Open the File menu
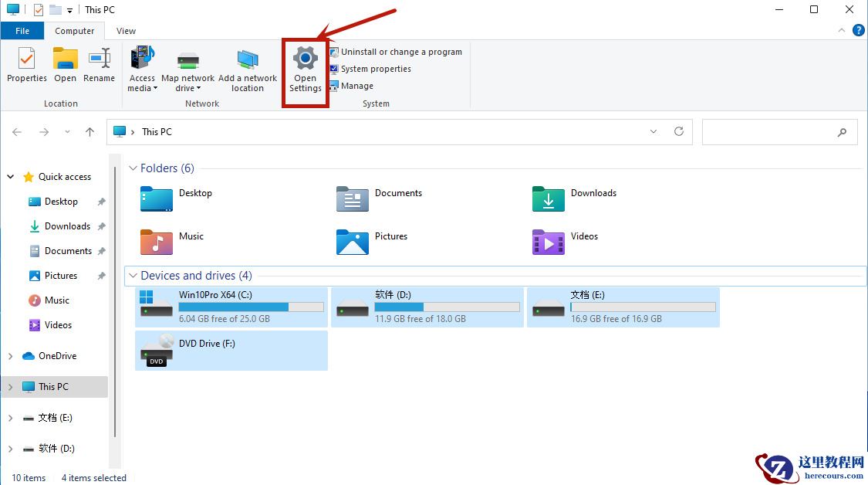868x485 pixels. pyautogui.click(x=22, y=31)
